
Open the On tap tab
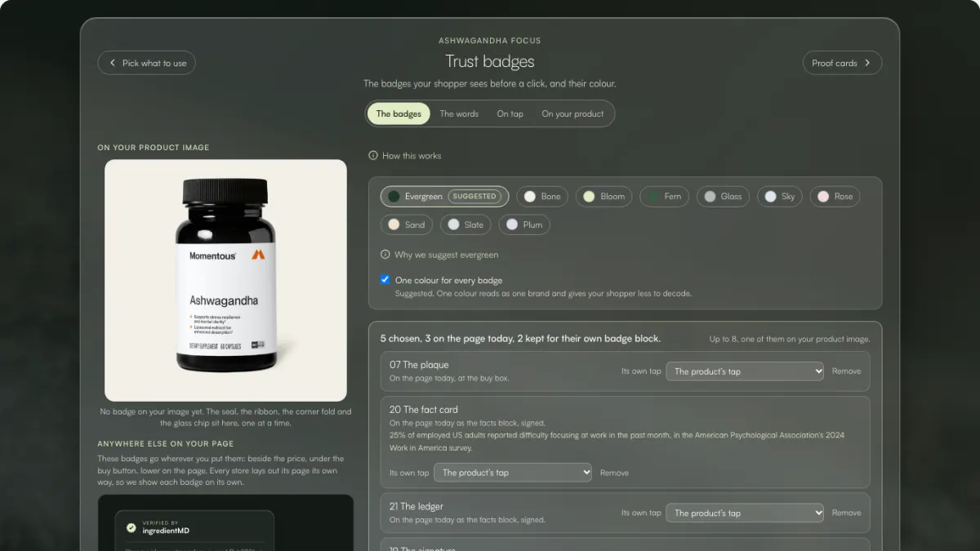click(510, 113)
